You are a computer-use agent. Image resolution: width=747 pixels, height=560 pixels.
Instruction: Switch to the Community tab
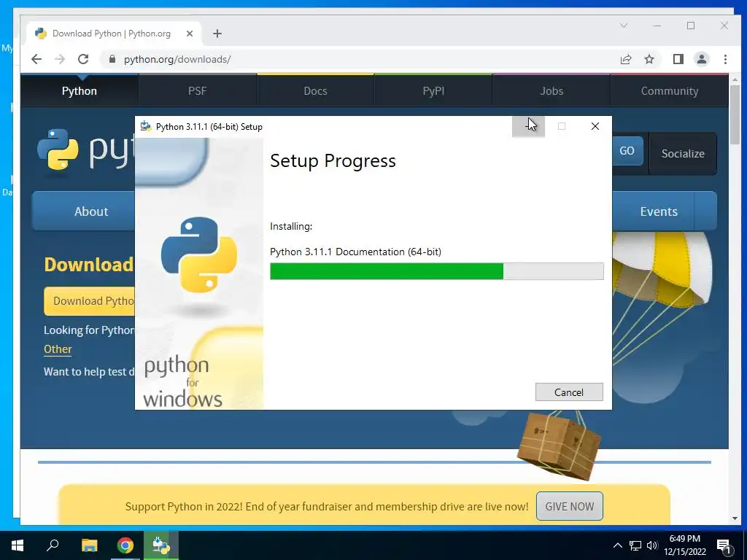[670, 90]
